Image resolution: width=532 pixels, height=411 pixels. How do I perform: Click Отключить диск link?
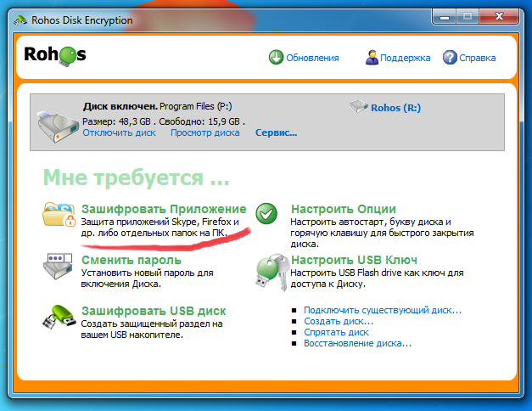point(119,132)
